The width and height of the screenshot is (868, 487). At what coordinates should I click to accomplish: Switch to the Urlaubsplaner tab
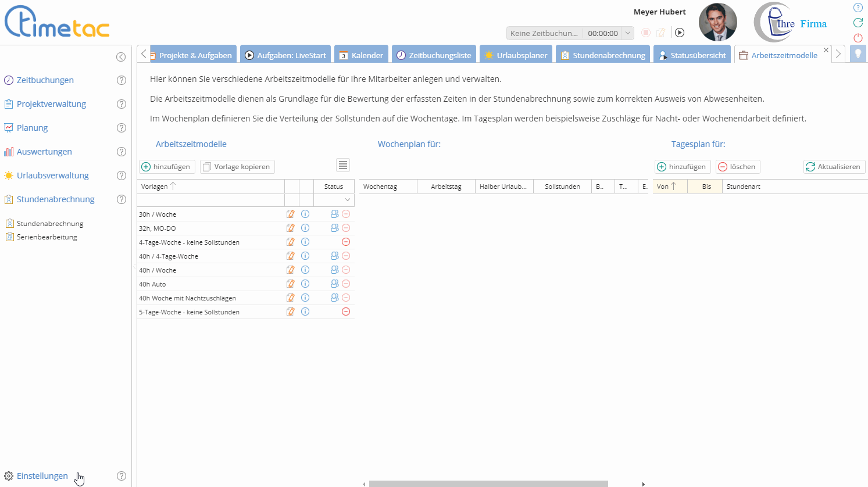515,55
